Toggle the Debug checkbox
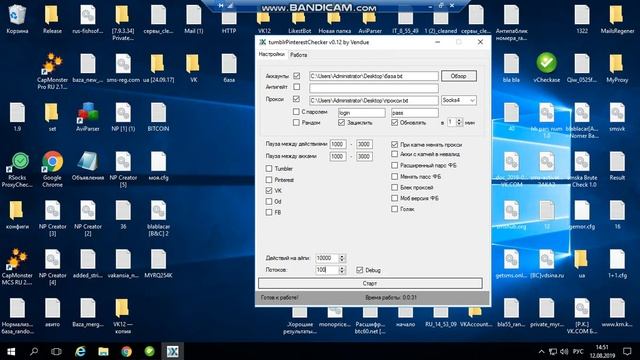The image size is (640, 360). pyautogui.click(x=359, y=270)
